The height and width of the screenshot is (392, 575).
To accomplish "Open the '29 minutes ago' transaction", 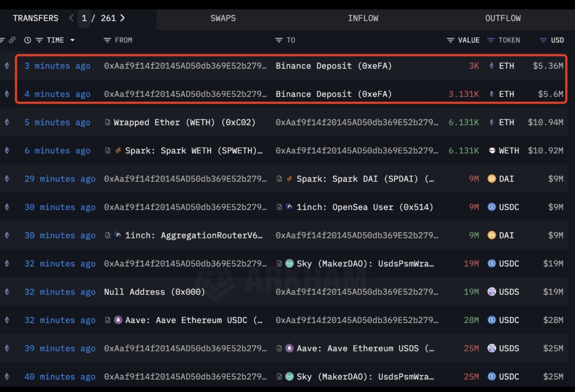I will click(60, 179).
